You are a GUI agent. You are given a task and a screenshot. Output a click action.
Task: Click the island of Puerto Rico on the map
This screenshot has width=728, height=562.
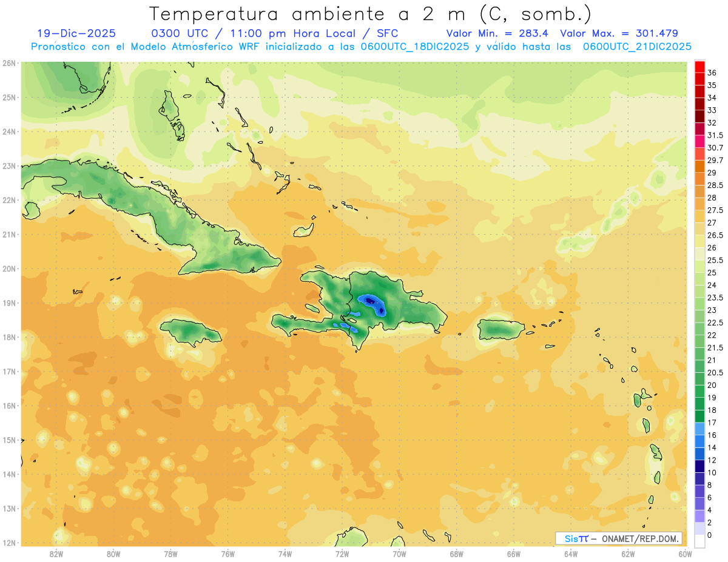(501, 329)
